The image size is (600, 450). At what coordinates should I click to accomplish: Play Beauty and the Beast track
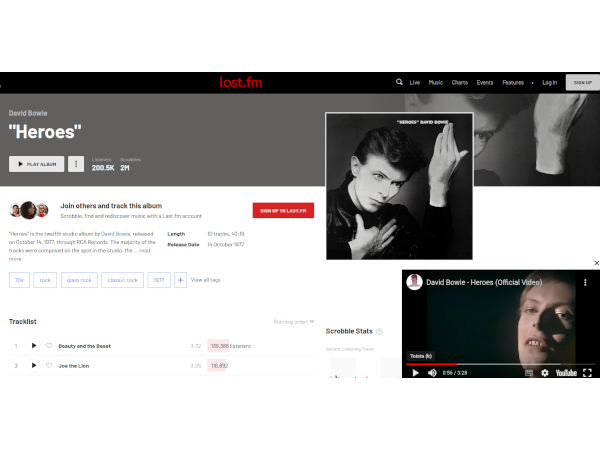tap(34, 346)
